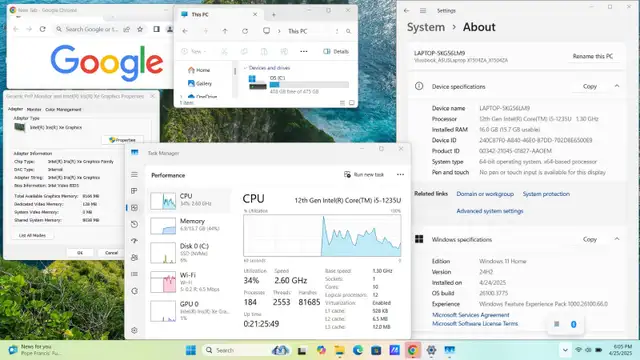Open Startup apps page in Task Manager
The height and width of the screenshot is (360, 640).
coord(134,241)
